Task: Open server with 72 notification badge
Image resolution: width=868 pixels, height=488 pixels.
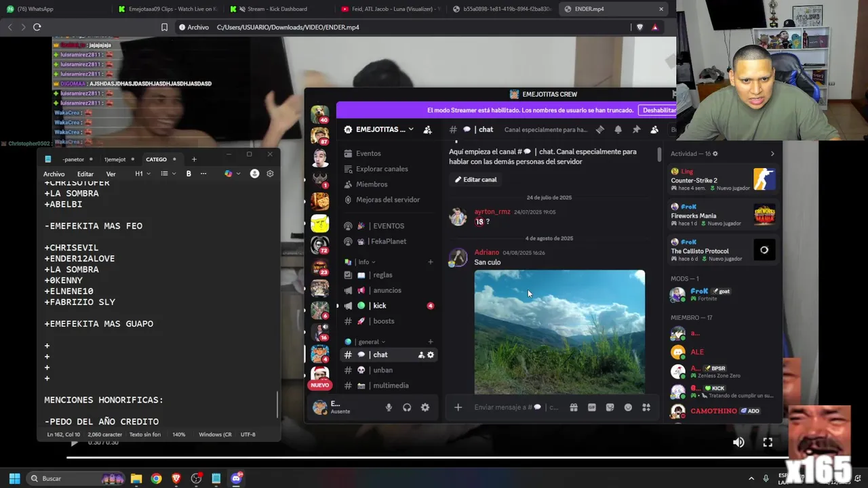Action: (319, 245)
